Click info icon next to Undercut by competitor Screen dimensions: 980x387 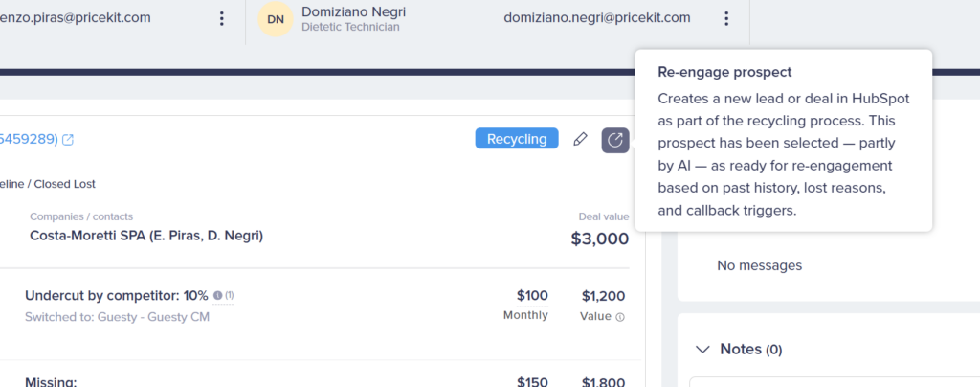coord(218,296)
